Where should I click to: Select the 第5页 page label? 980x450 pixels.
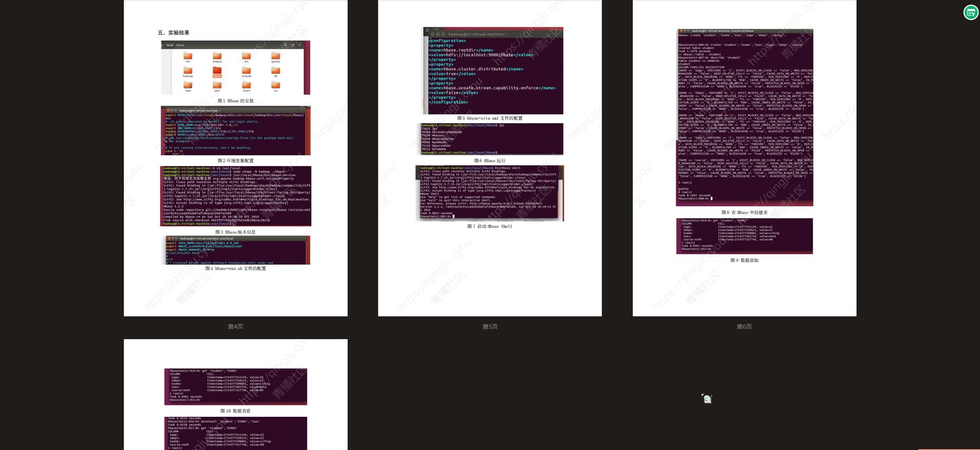coord(490,326)
